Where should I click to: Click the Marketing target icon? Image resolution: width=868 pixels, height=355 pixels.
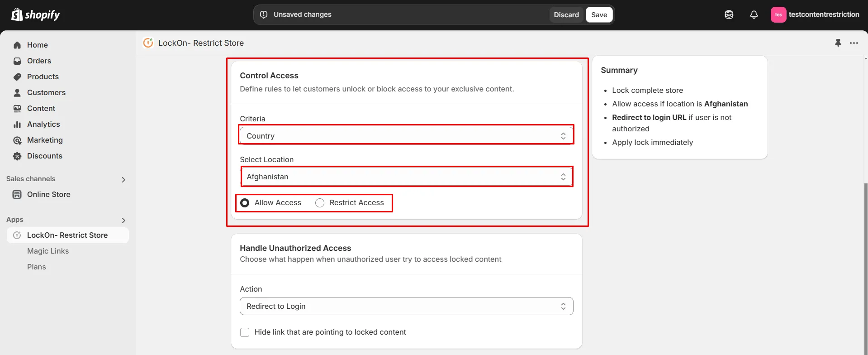17,140
